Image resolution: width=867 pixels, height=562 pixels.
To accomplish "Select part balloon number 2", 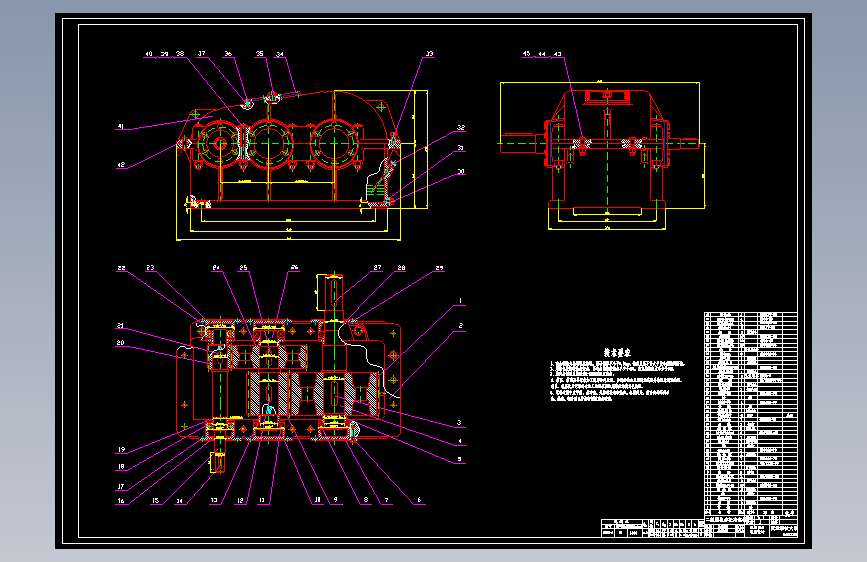I will click(x=461, y=326).
